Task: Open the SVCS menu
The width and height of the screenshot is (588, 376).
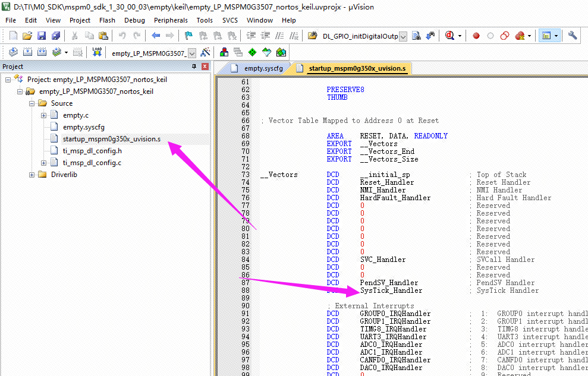Action: [230, 20]
